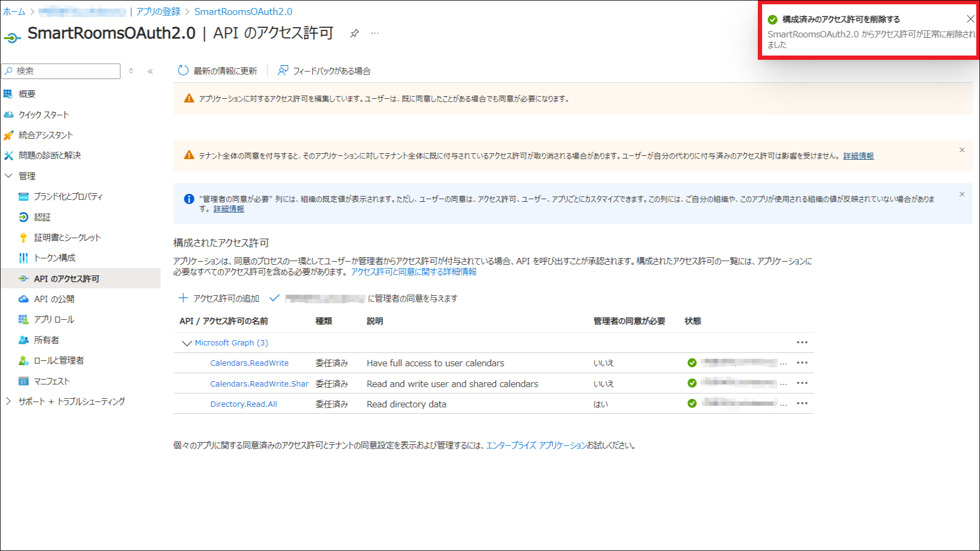The width and height of the screenshot is (980, 551).
Task: Go to 証明書とシークレット page
Action: 67,238
